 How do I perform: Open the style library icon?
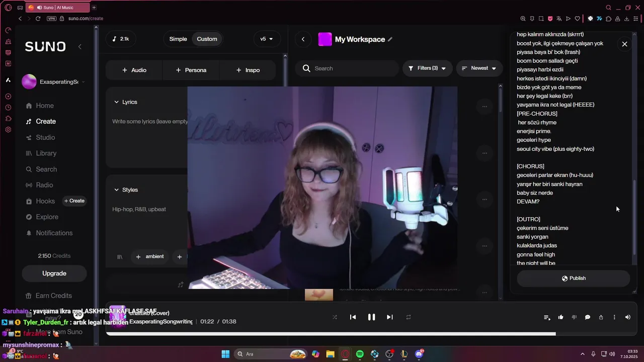tap(120, 257)
